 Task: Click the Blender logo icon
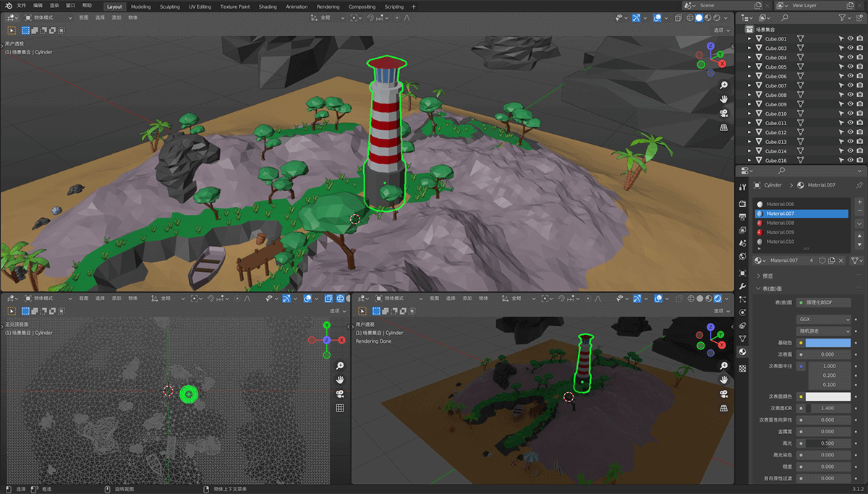[x=9, y=6]
